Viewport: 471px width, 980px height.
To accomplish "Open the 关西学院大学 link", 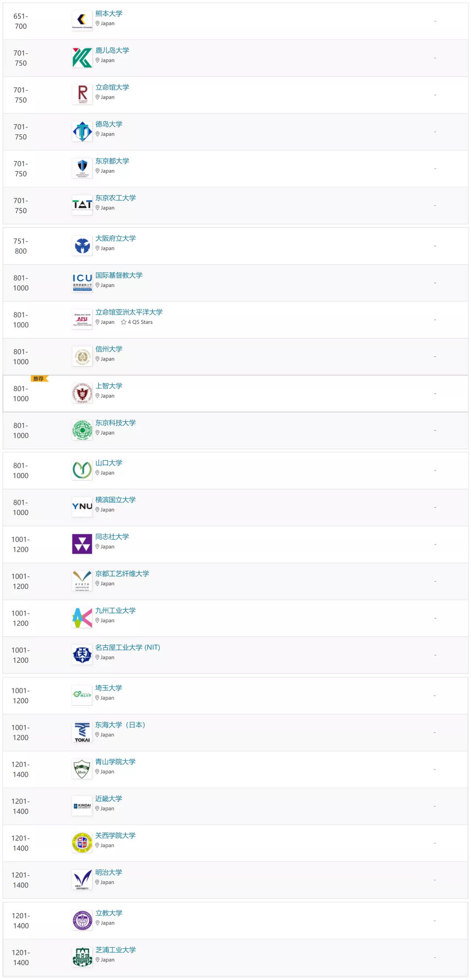I will tap(115, 835).
